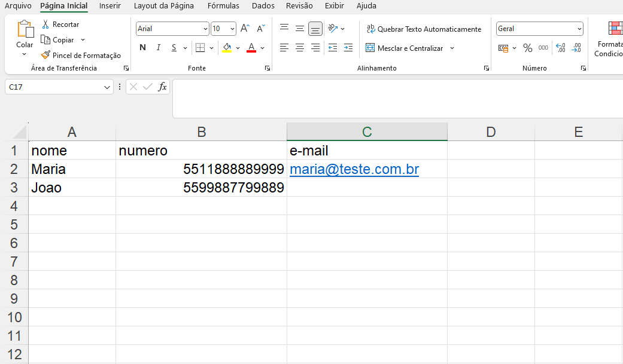Center text horizontally

click(x=300, y=48)
